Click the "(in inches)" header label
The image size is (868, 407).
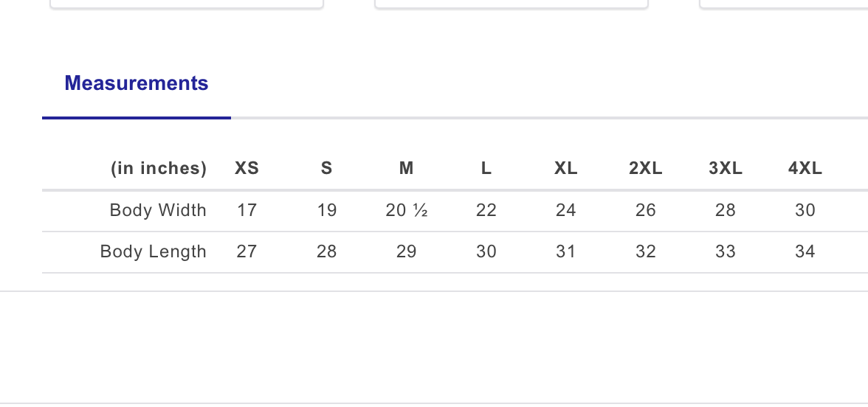(x=159, y=169)
